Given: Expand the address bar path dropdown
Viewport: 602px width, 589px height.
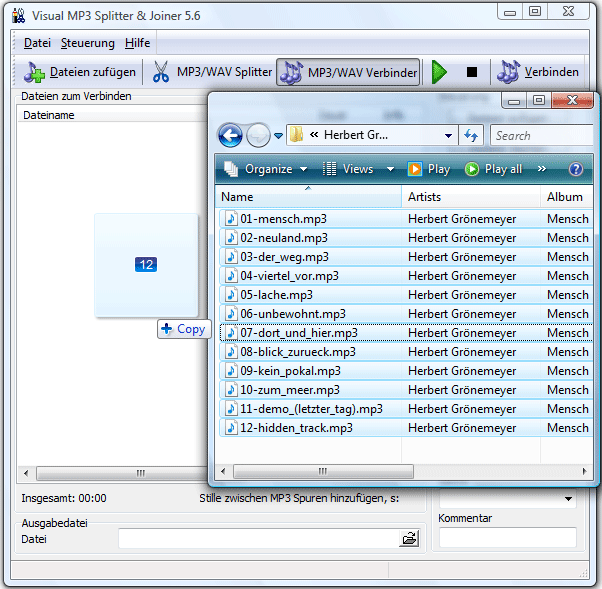Looking at the screenshot, I should pyautogui.click(x=448, y=136).
